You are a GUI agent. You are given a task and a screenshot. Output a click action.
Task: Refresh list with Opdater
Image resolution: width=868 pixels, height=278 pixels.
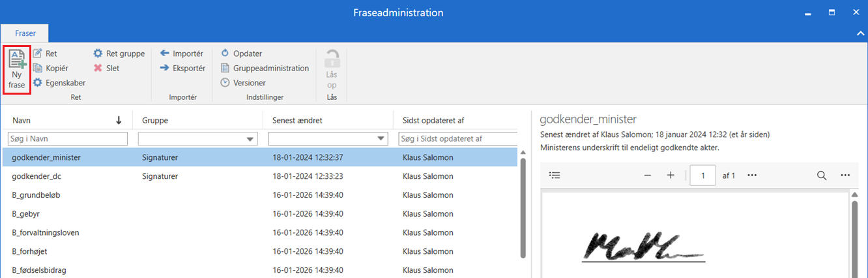(x=241, y=54)
